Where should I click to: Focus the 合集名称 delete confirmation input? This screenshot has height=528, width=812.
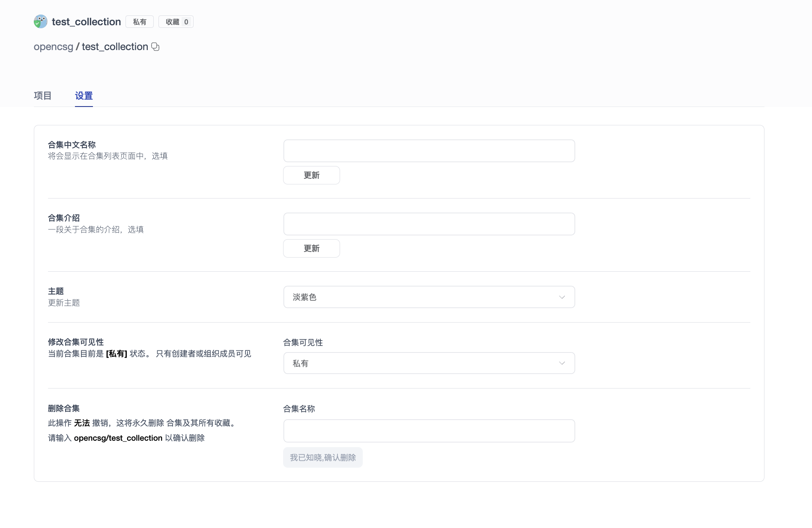pos(429,431)
